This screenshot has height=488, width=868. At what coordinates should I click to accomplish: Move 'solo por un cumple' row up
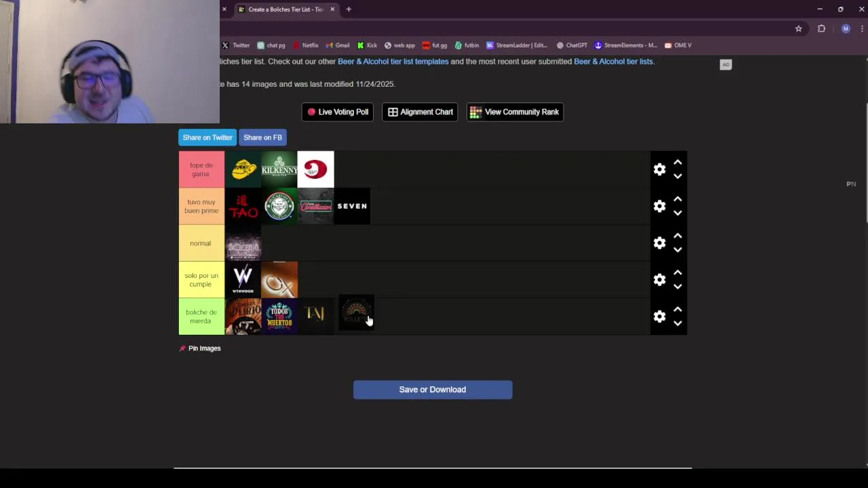pyautogui.click(x=677, y=272)
